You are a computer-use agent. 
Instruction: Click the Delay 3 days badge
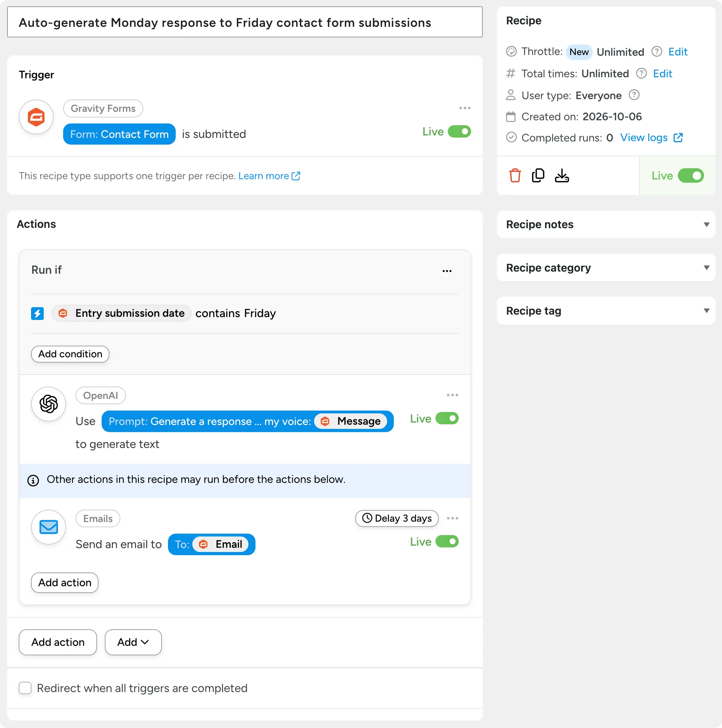[x=397, y=518]
